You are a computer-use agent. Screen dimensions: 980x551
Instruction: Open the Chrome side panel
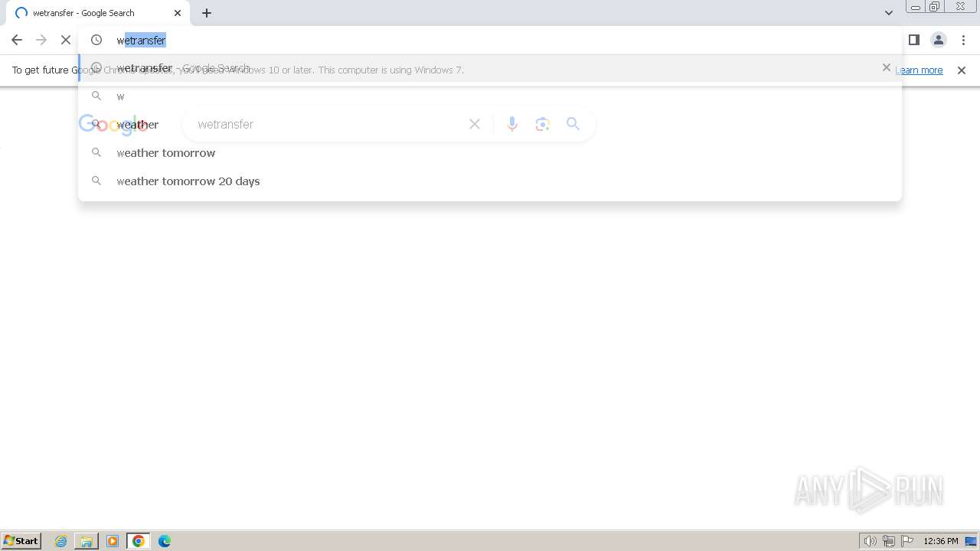[914, 40]
